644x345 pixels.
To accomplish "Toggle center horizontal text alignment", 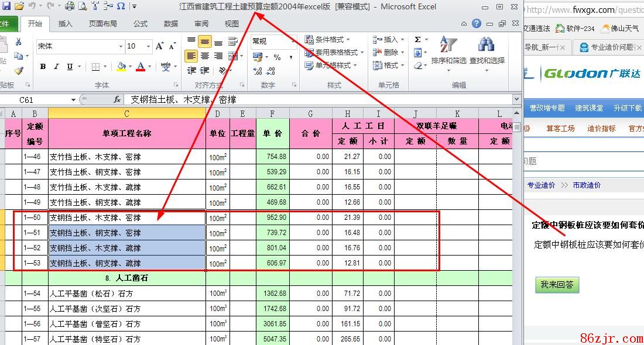I will (205, 56).
